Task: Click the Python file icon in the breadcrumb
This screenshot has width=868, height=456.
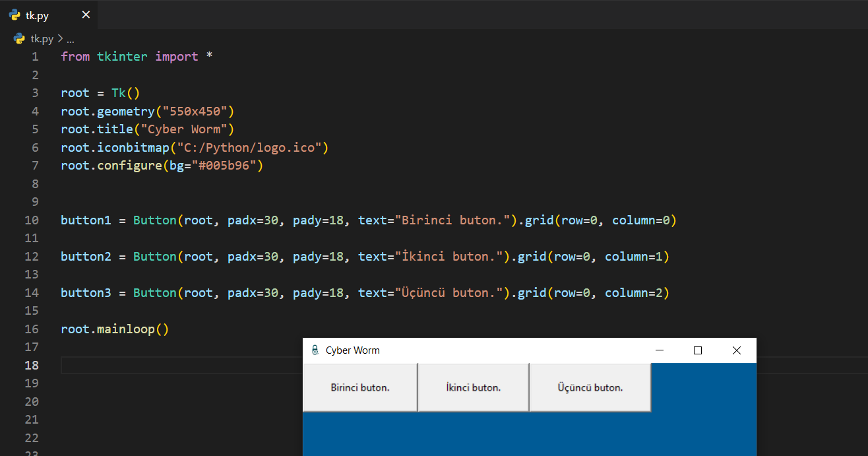Action: tap(19, 39)
